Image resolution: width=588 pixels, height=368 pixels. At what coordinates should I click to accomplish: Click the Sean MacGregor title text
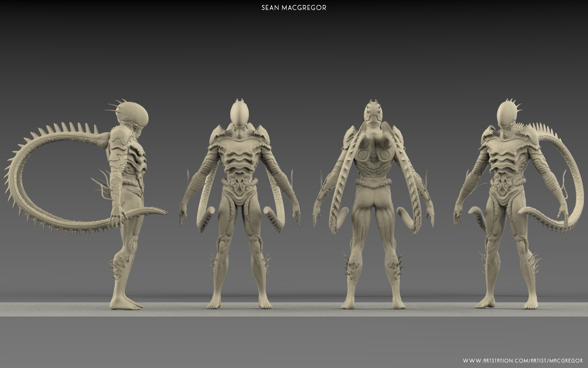coord(294,8)
